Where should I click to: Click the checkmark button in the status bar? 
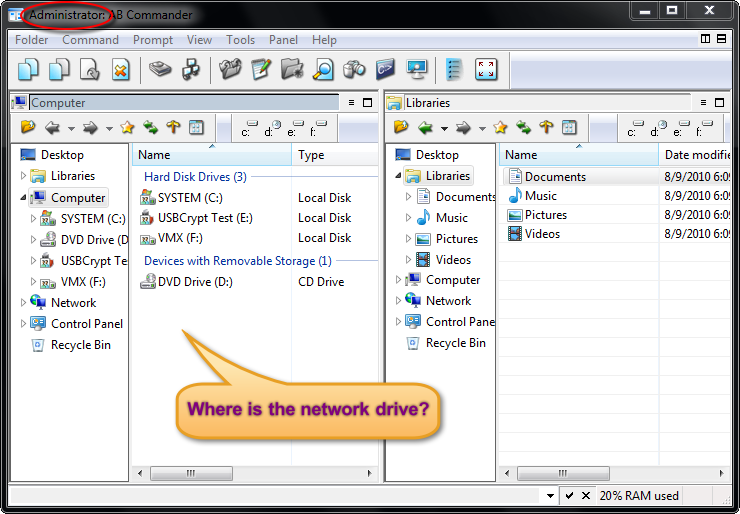pos(570,496)
